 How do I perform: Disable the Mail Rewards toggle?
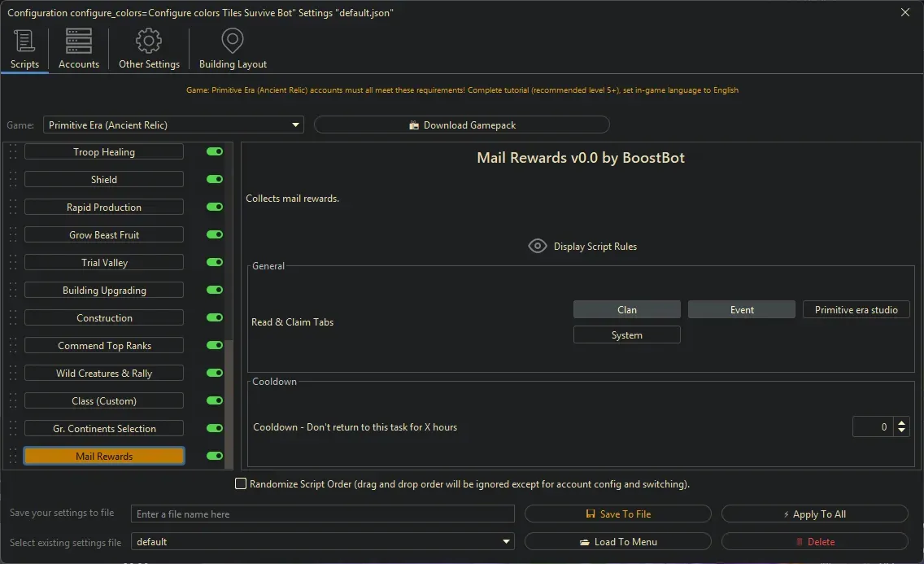[213, 456]
